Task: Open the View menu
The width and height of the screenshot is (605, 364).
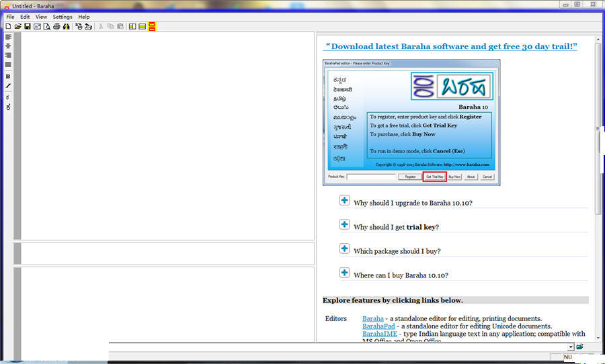Action: (x=42, y=17)
